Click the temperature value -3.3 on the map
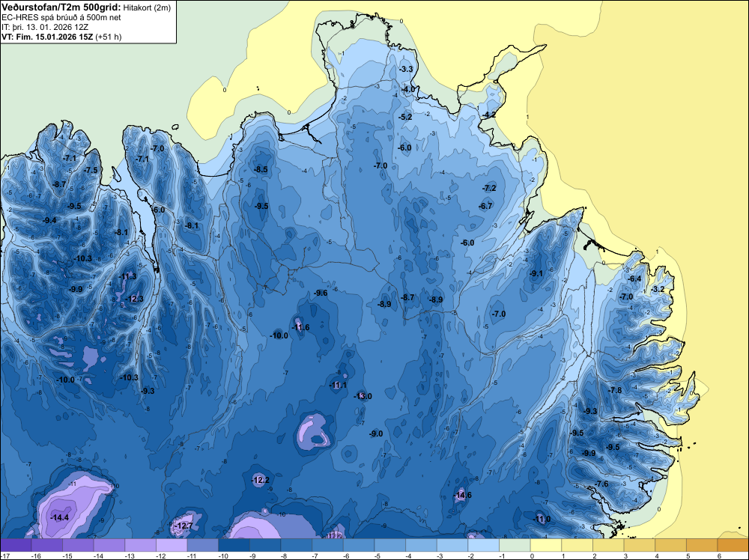Viewport: 749px width, 560px height. coord(405,69)
